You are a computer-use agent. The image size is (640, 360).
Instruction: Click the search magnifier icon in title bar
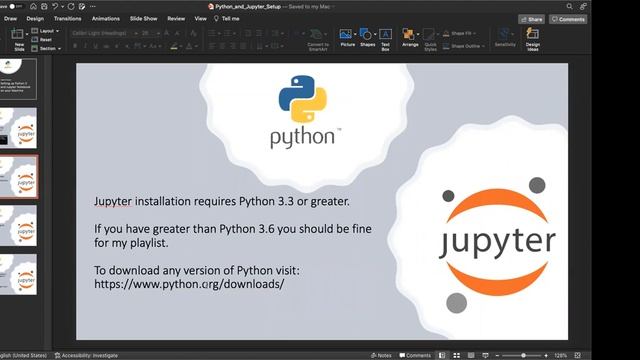(x=569, y=7)
